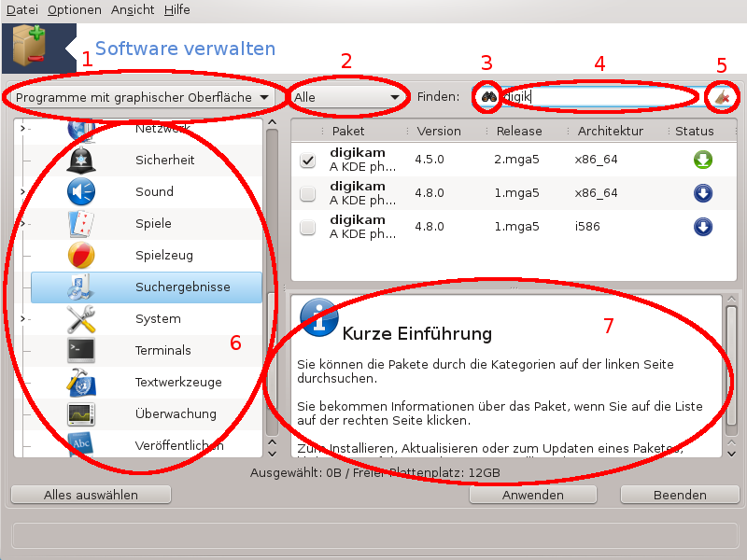Open the Optionen menu
747x560 pixels.
(75, 10)
